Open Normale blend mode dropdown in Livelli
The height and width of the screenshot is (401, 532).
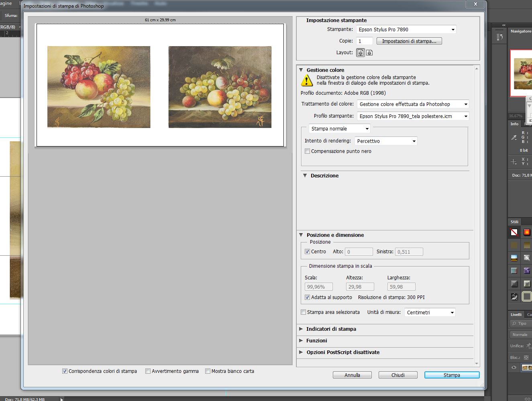(521, 335)
